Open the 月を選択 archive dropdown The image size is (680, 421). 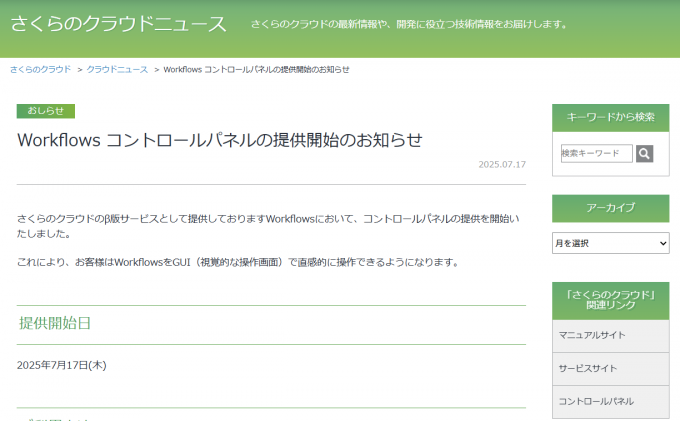611,243
